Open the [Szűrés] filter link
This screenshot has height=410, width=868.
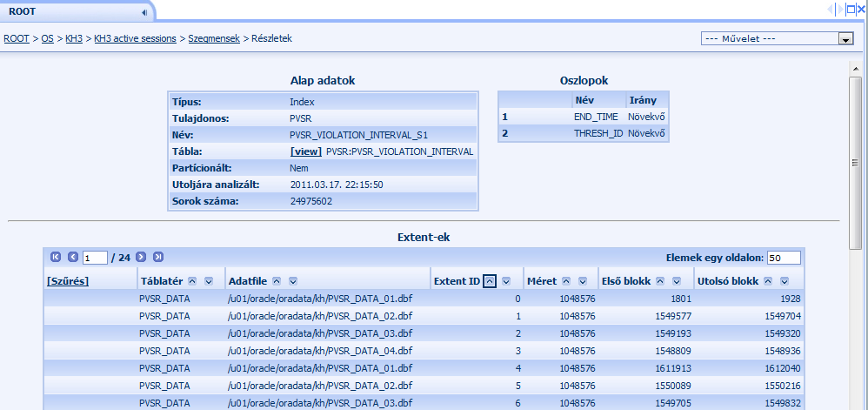67,281
